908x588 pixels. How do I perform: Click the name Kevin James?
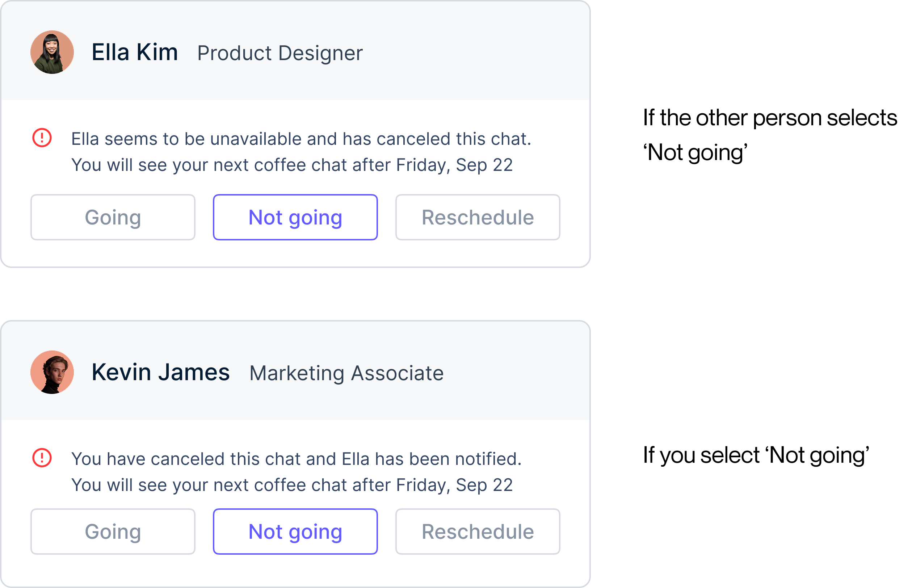[x=160, y=372]
